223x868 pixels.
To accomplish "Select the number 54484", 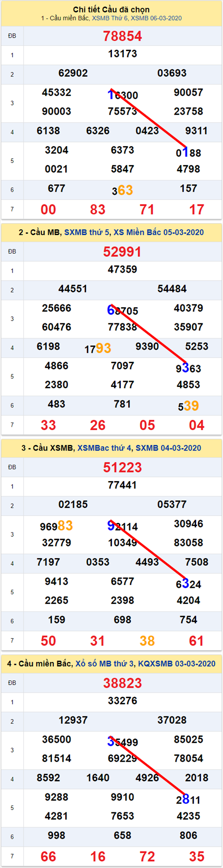I will [x=172, y=289].
